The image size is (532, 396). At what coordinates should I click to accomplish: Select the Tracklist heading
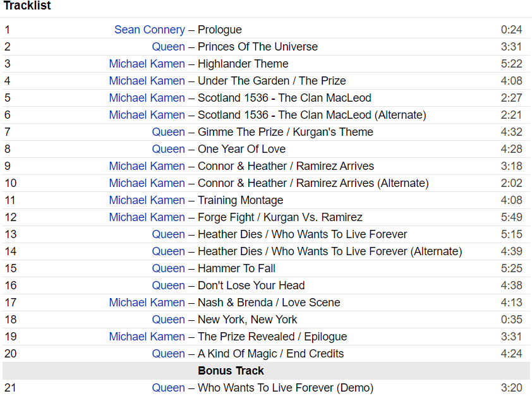click(x=27, y=6)
